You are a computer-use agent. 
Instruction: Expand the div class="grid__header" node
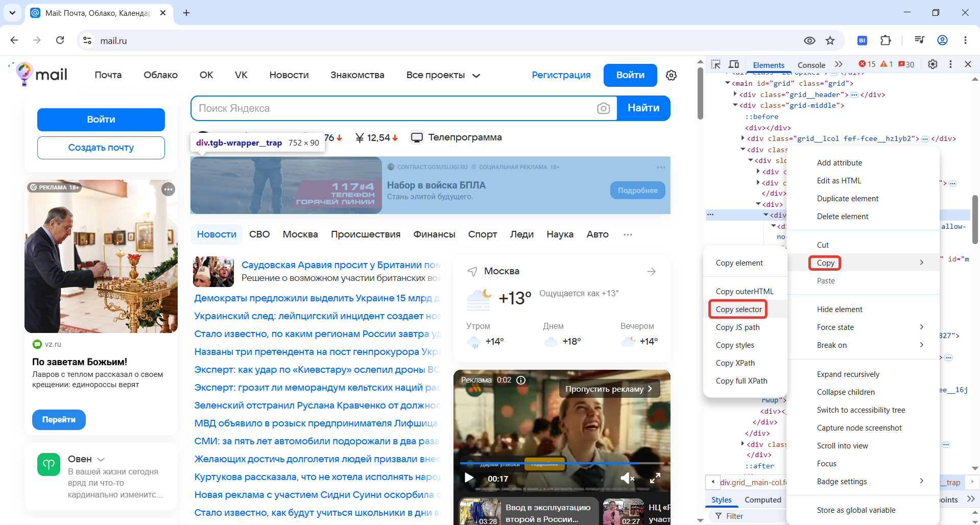pos(735,94)
